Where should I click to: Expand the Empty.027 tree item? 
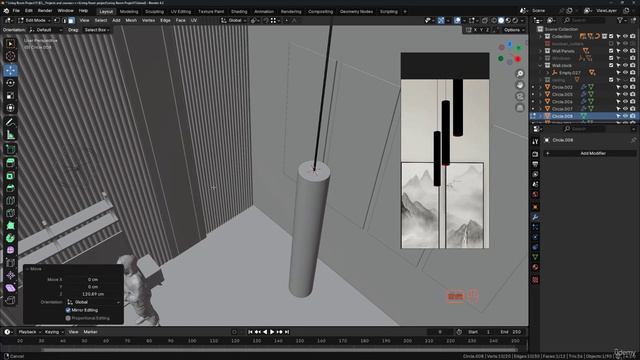pyautogui.click(x=548, y=73)
